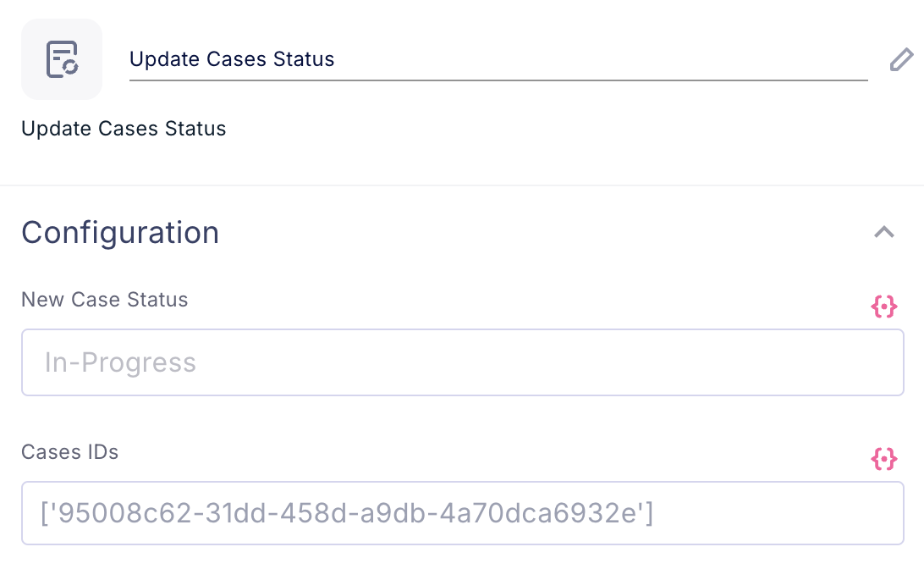Screen dimensions: 924x569
Task: Collapse the Configuration section with chevron
Action: [883, 232]
